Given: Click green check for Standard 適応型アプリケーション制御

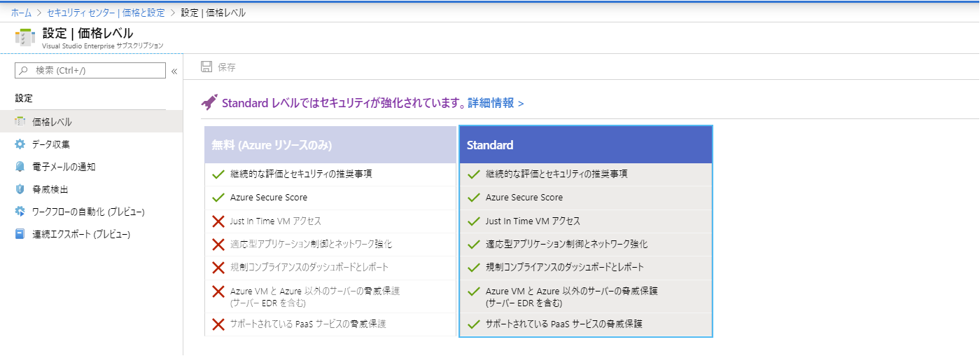Looking at the screenshot, I should 473,245.
